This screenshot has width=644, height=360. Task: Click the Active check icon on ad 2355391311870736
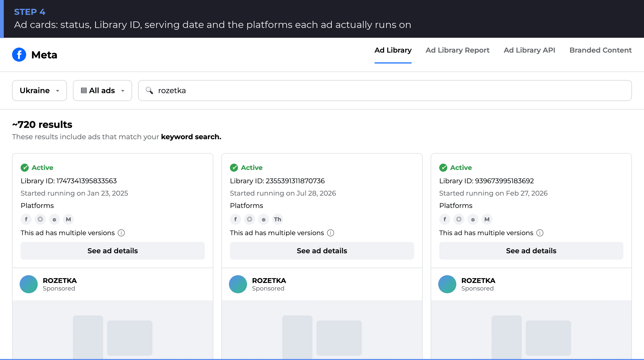(234, 168)
